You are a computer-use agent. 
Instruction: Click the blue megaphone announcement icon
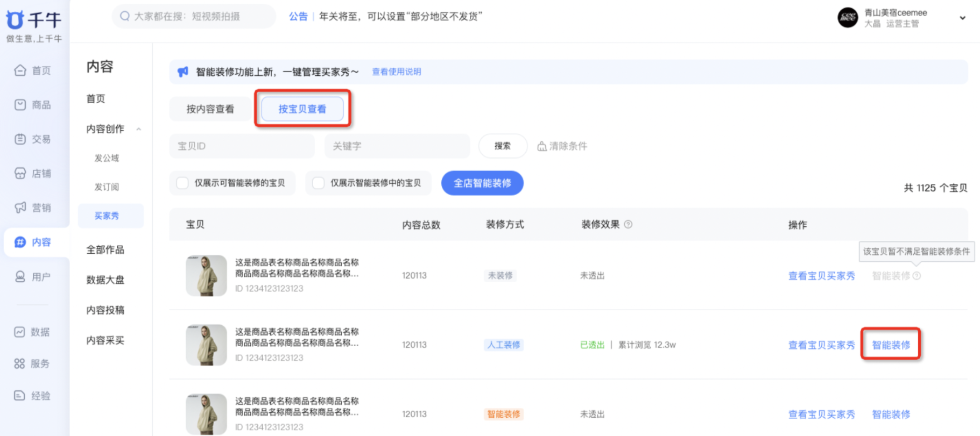(183, 72)
